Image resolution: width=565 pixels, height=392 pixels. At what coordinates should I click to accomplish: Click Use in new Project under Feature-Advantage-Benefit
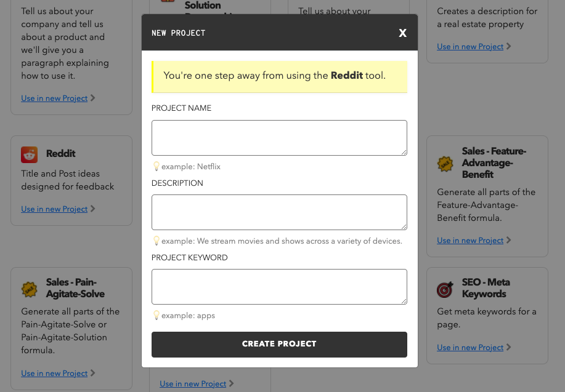pos(470,241)
